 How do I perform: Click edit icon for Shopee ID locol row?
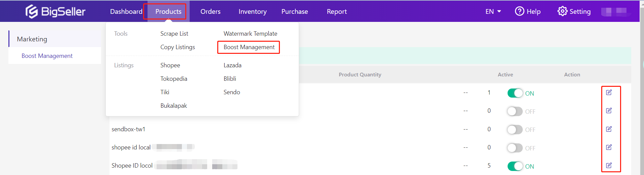(609, 166)
